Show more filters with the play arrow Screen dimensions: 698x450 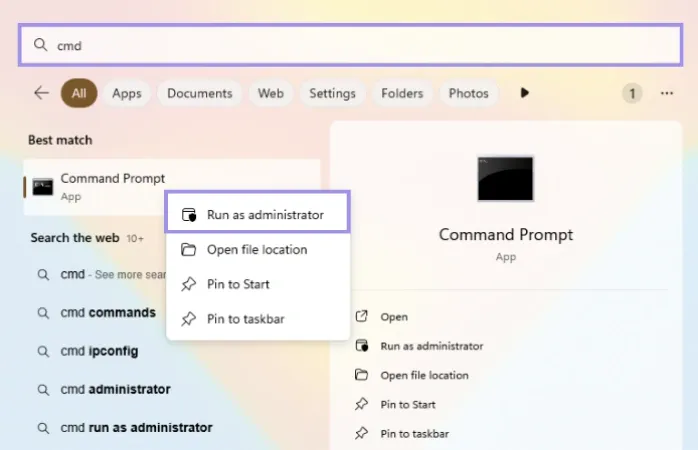(524, 93)
